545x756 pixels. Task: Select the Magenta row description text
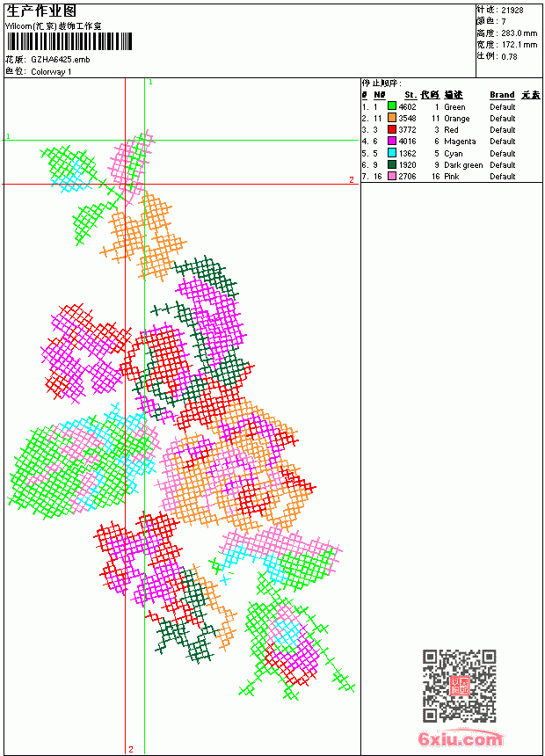pos(460,142)
